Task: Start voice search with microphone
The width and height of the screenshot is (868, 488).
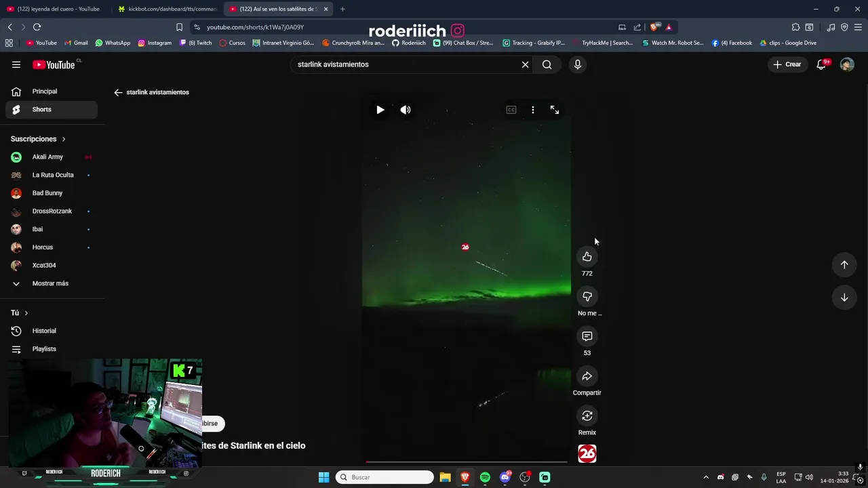Action: tap(578, 64)
